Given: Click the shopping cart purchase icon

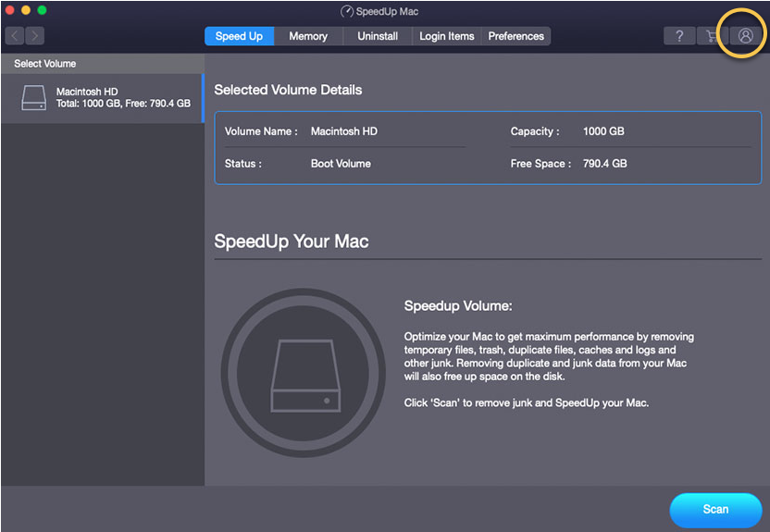Looking at the screenshot, I should pyautogui.click(x=712, y=36).
